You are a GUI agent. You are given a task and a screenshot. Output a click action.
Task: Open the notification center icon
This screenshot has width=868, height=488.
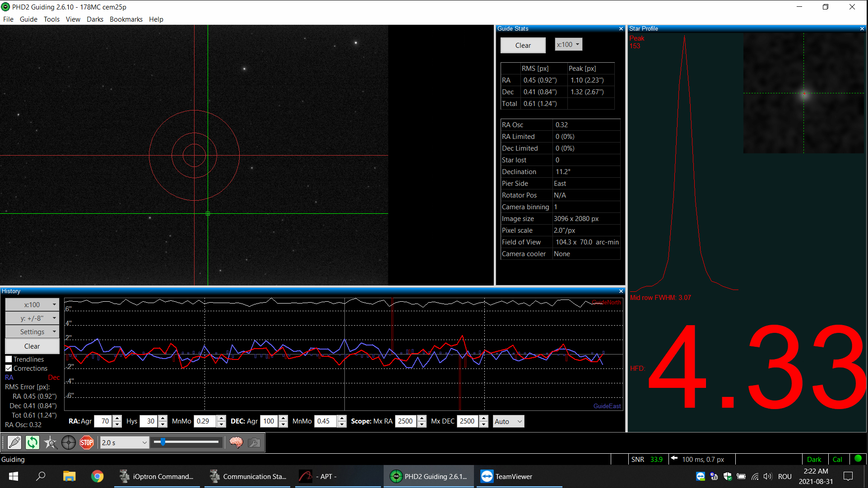pyautogui.click(x=848, y=476)
